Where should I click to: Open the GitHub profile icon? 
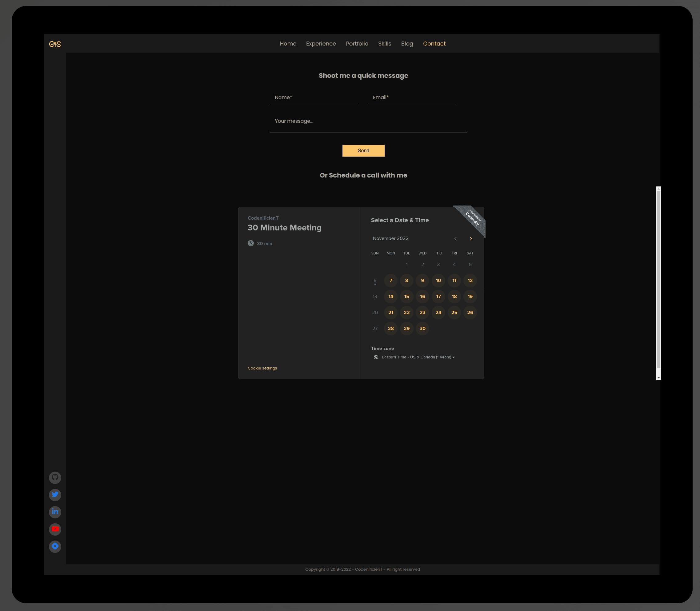(x=55, y=477)
